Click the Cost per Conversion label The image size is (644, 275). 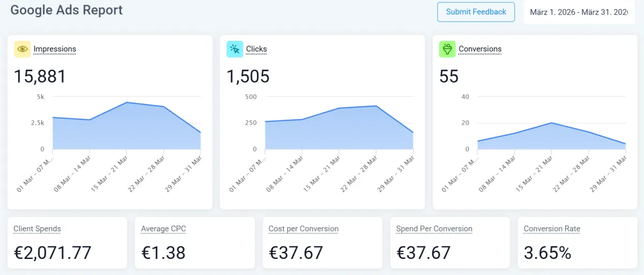(x=304, y=229)
